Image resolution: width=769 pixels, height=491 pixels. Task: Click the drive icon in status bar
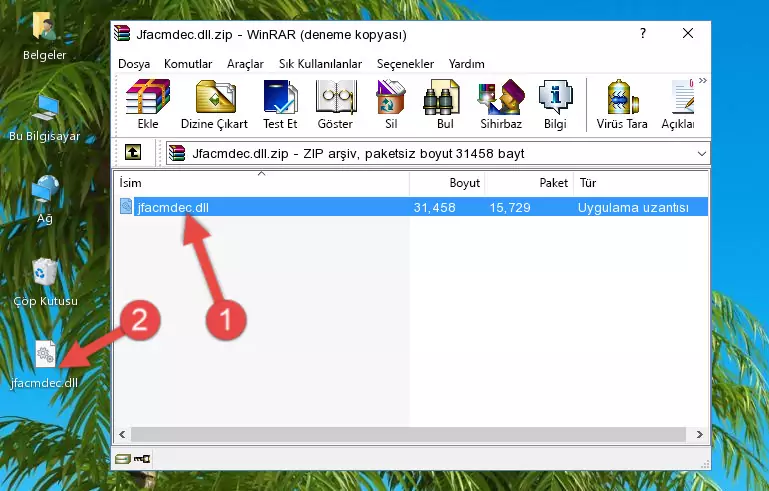point(123,459)
